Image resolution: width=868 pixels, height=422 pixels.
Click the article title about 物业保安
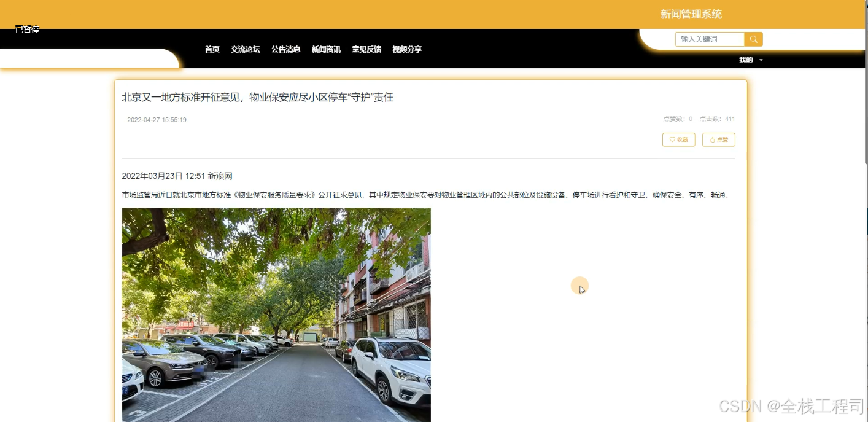click(258, 97)
